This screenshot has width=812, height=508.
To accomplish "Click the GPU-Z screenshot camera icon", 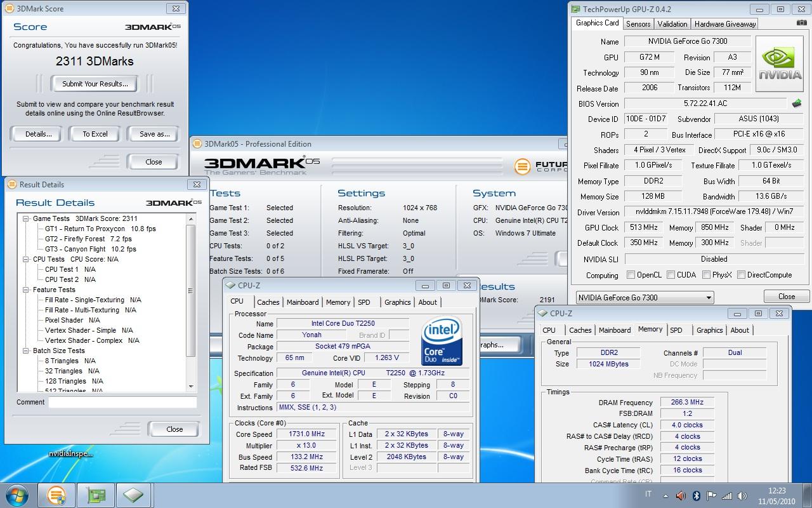I will [x=802, y=23].
